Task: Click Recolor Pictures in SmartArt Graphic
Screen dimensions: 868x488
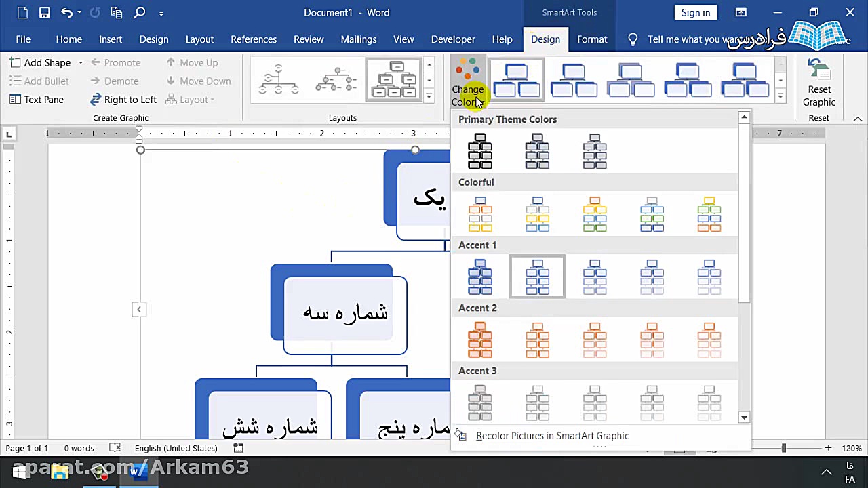Action: coord(552,436)
